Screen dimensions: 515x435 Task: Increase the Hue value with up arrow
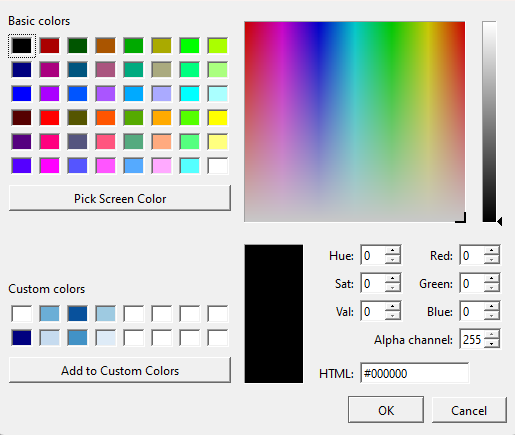point(392,251)
